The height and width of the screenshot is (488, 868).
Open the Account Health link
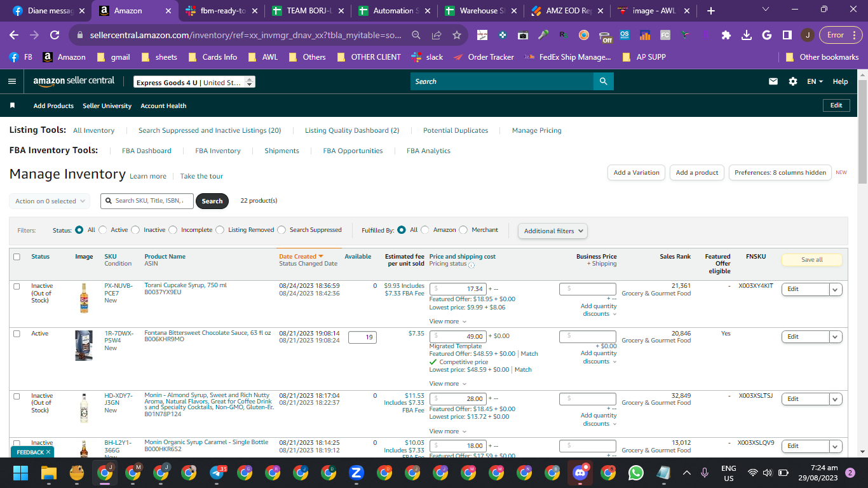coord(163,105)
